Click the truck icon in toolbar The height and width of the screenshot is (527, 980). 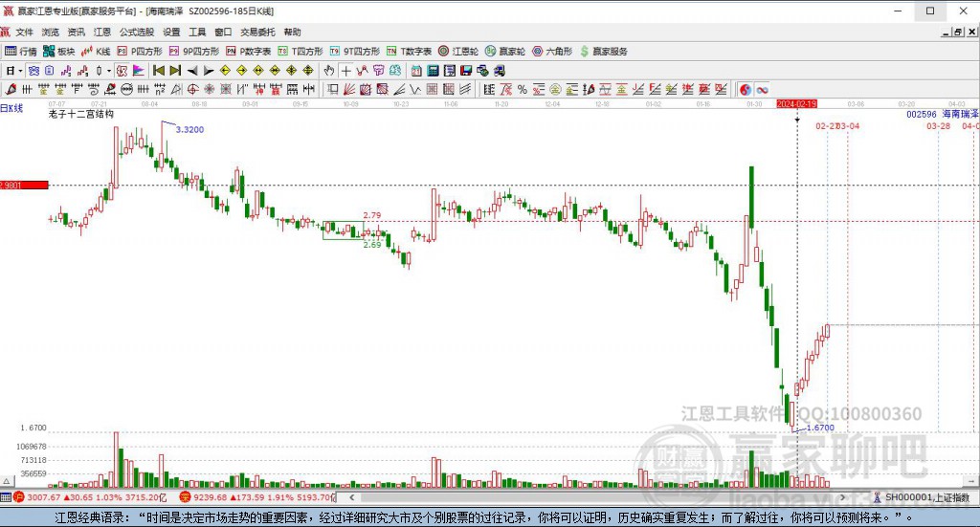point(500,71)
